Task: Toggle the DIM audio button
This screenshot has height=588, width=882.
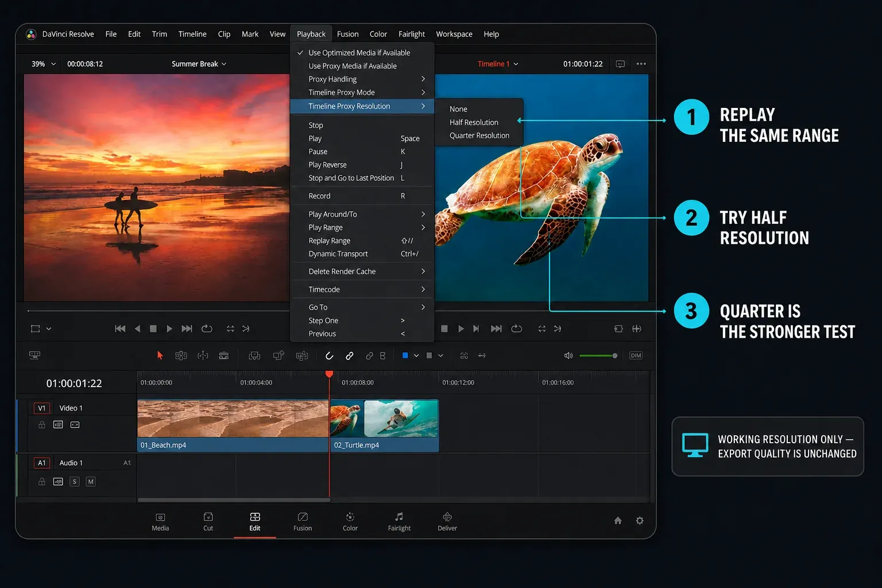Action: point(636,355)
